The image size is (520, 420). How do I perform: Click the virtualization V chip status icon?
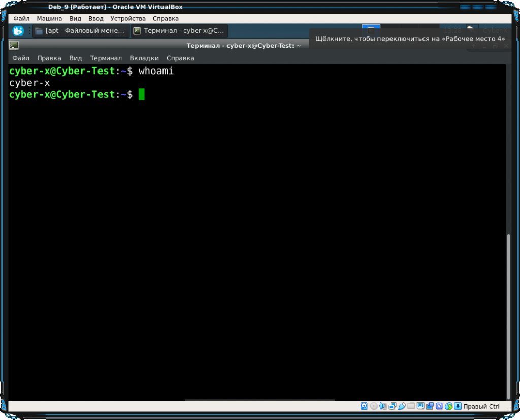tap(439, 406)
